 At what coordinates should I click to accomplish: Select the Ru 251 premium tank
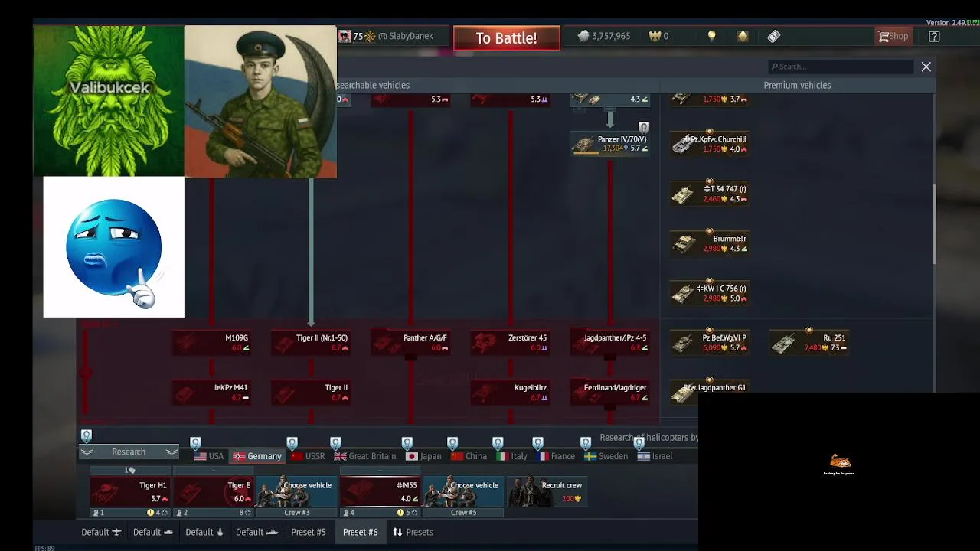[809, 342]
